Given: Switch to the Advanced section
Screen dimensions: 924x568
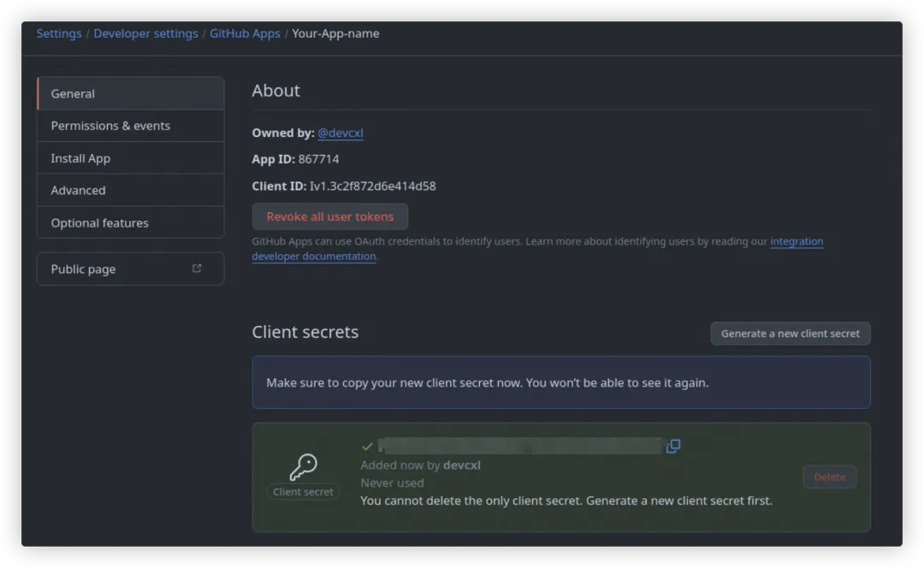Looking at the screenshot, I should tap(130, 190).
